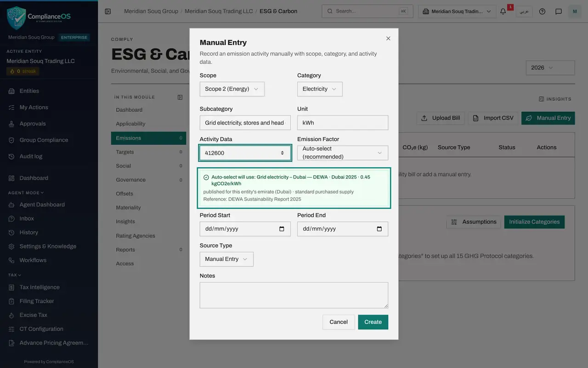The width and height of the screenshot is (588, 368).
Task: Close the Manual Entry dialog with X
Action: coord(388,39)
